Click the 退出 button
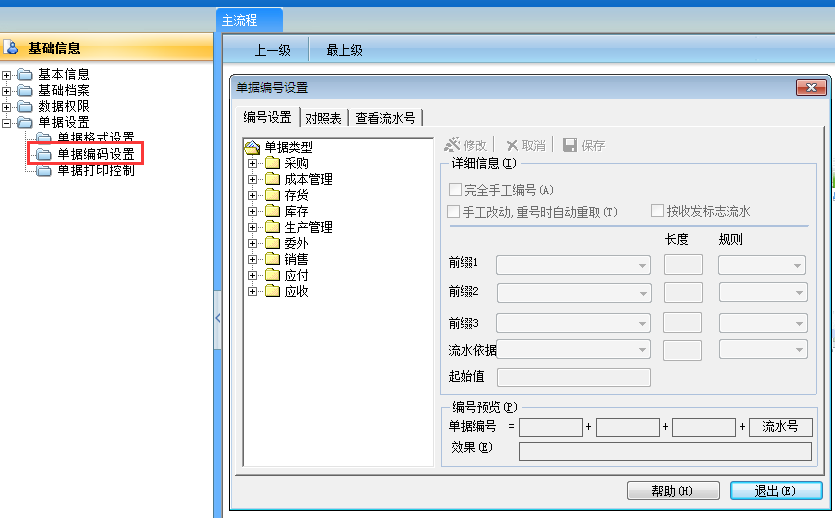Viewport: 835px width, 518px height. [x=775, y=491]
